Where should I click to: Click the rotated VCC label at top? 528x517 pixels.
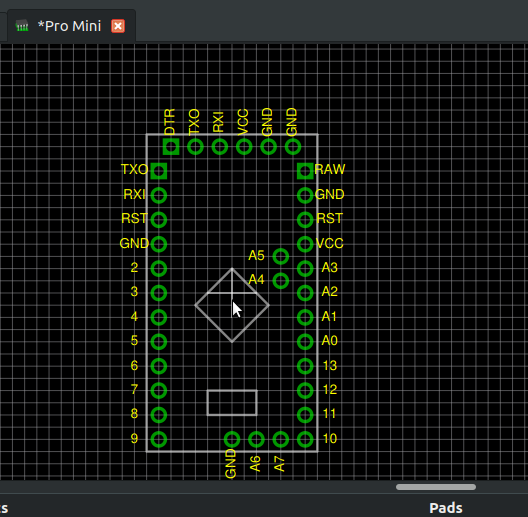point(243,122)
